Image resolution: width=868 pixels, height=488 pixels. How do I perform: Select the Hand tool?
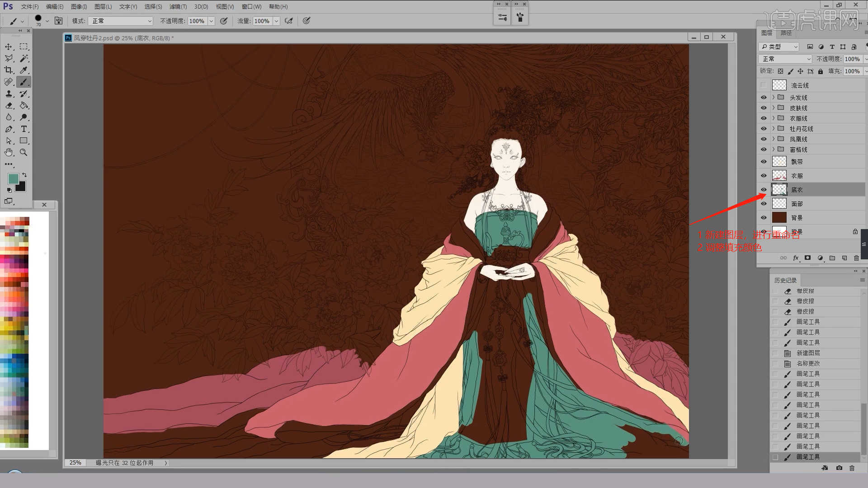9,152
